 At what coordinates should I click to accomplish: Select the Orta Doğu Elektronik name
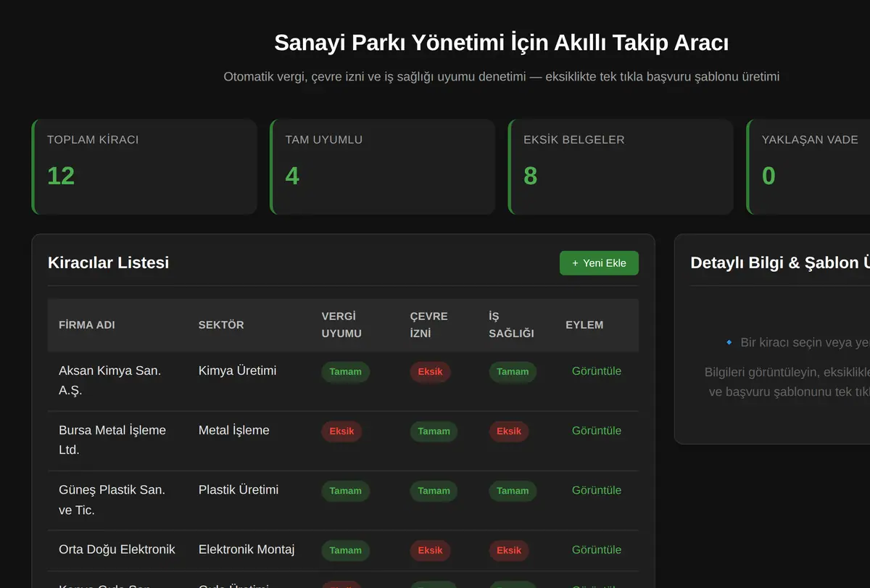[117, 550]
